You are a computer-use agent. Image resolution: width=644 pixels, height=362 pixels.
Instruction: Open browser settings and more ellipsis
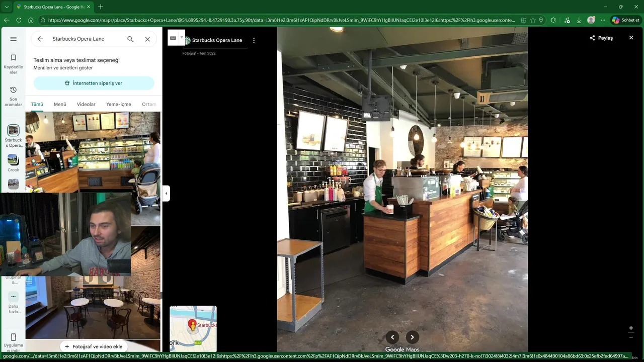point(603,20)
